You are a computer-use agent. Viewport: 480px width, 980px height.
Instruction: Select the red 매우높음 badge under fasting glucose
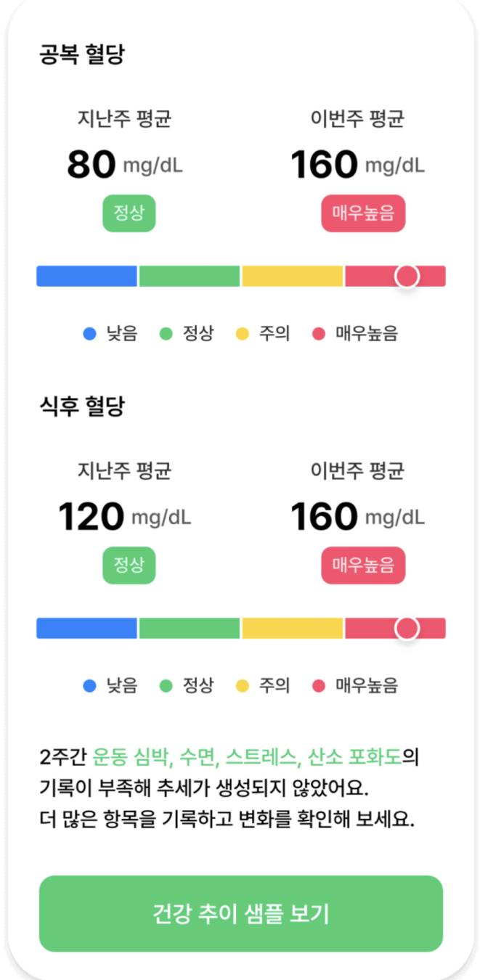362,213
